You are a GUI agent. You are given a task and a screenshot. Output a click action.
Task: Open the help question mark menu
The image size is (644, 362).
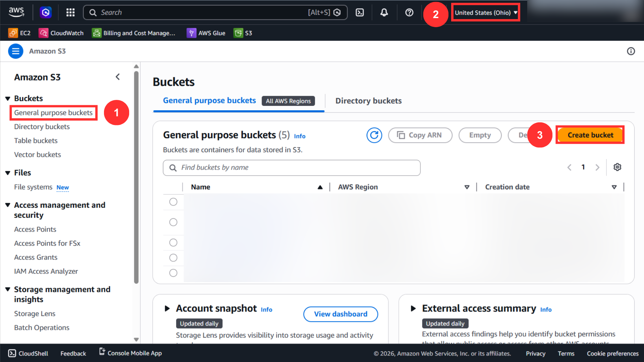coord(409,12)
